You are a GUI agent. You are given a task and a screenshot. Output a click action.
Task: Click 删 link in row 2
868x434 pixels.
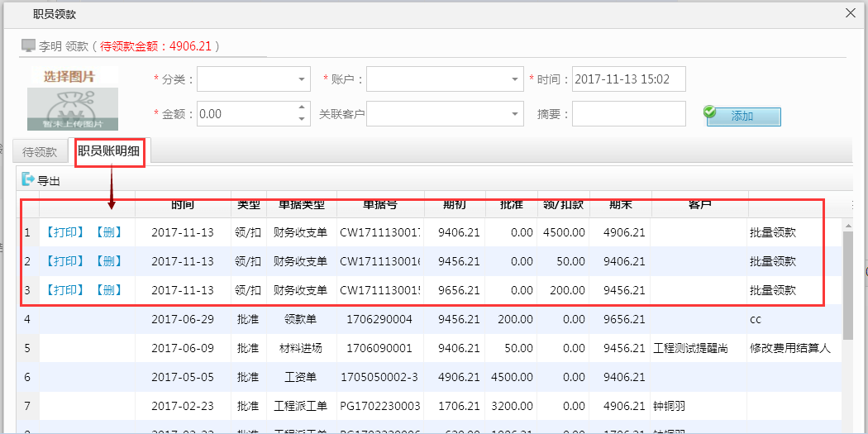(107, 261)
